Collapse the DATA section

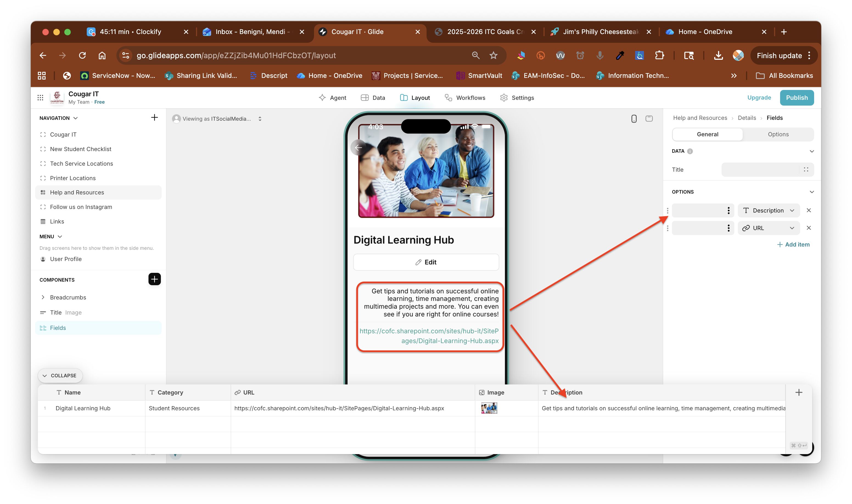(812, 151)
